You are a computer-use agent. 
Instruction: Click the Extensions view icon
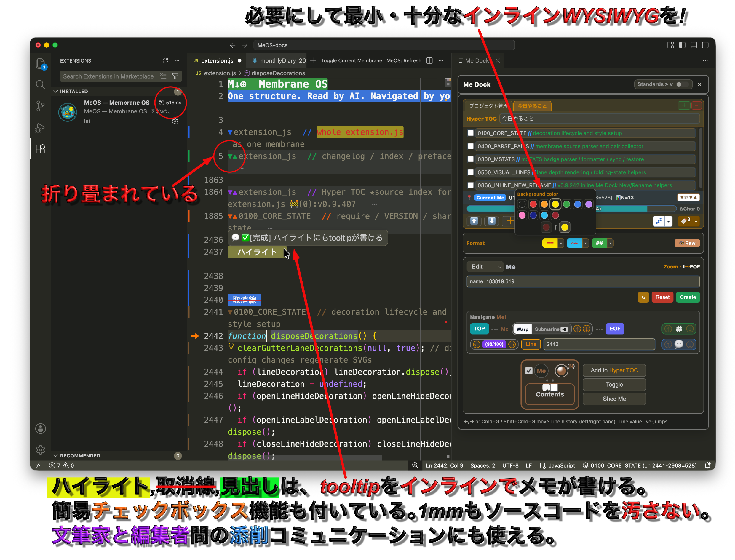[x=40, y=149]
